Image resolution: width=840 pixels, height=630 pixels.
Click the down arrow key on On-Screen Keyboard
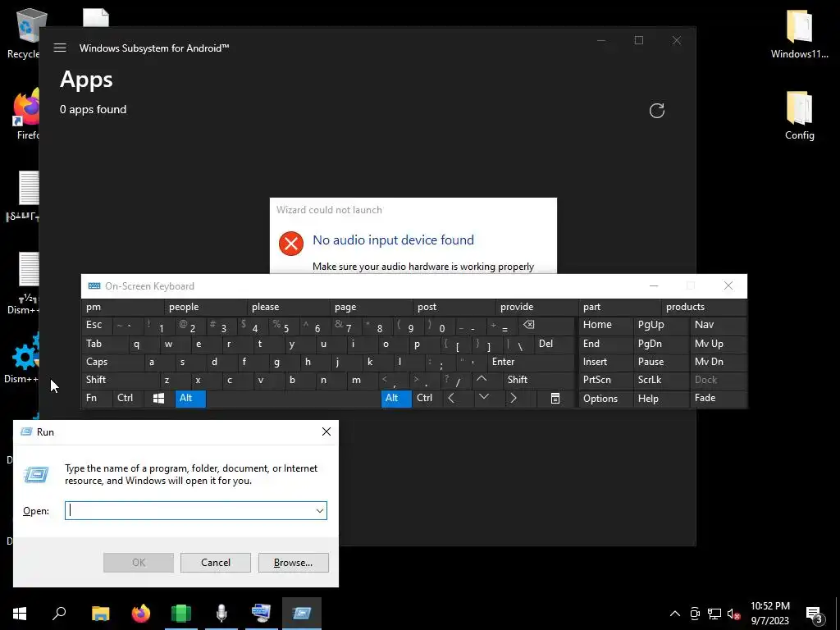484,398
